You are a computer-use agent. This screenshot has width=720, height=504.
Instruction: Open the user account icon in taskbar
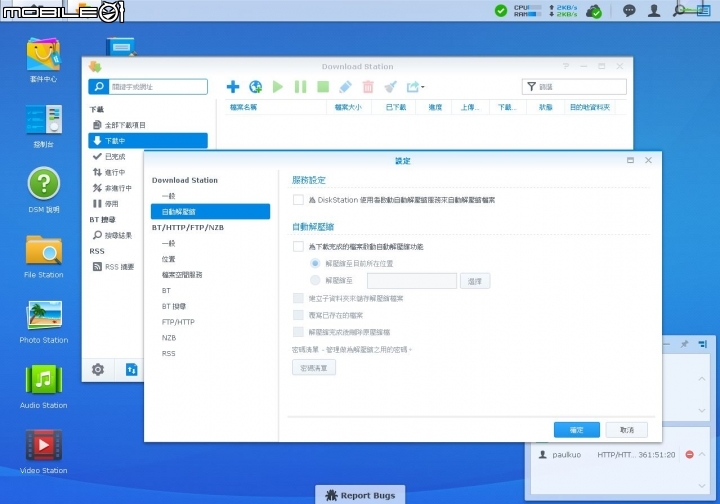point(654,11)
